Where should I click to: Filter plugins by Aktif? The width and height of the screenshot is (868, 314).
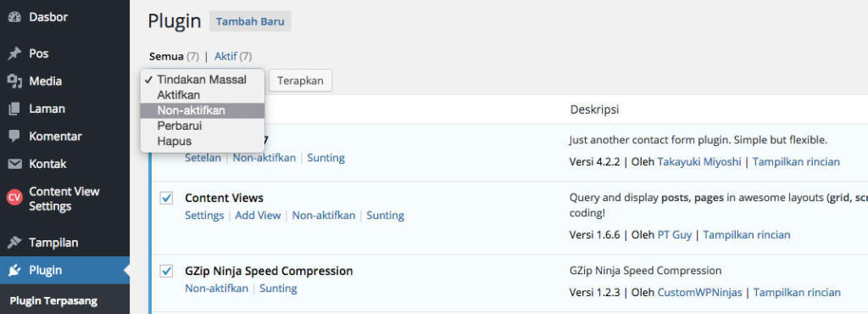pos(225,57)
